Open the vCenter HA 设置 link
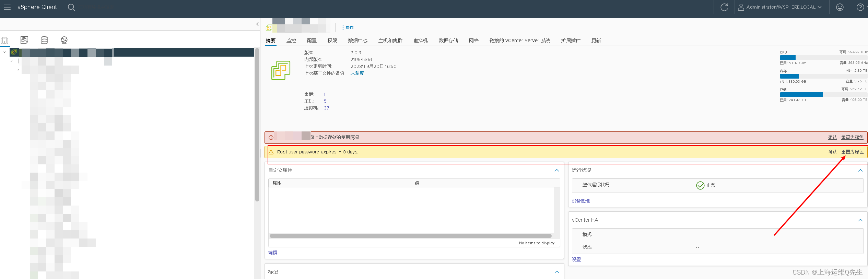Screen dimensions: 868x279 tap(576, 259)
